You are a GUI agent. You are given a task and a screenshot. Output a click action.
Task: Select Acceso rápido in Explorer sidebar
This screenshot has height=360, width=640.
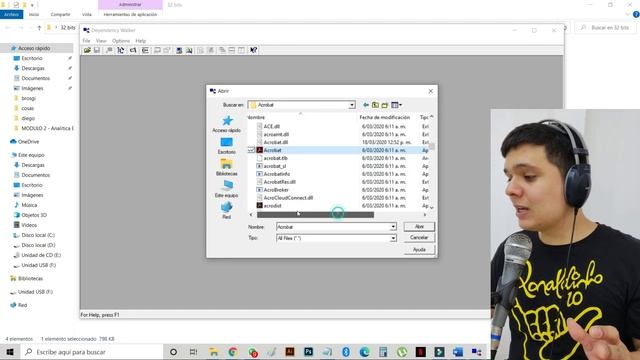click(x=34, y=48)
